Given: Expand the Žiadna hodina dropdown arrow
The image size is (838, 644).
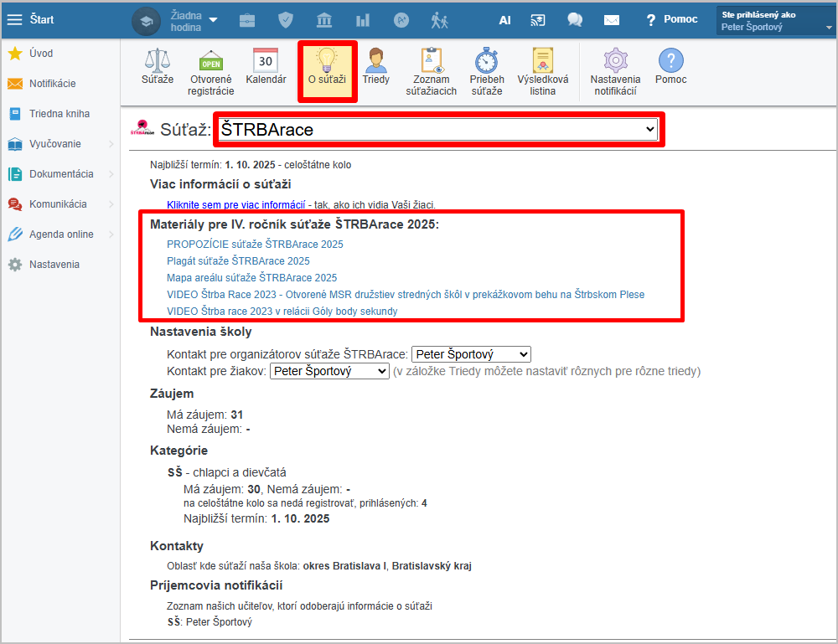Looking at the screenshot, I should (213, 19).
